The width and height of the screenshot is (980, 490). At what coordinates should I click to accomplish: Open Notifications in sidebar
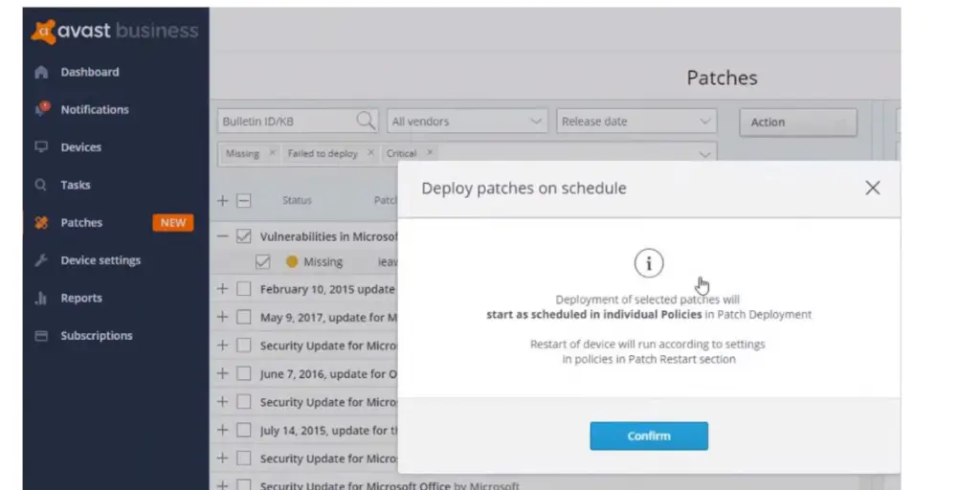(95, 109)
